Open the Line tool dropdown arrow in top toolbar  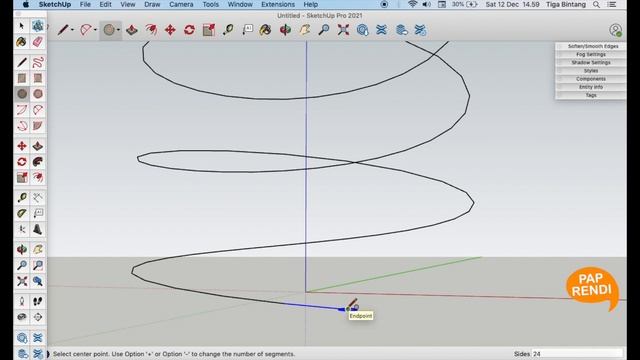(72, 30)
